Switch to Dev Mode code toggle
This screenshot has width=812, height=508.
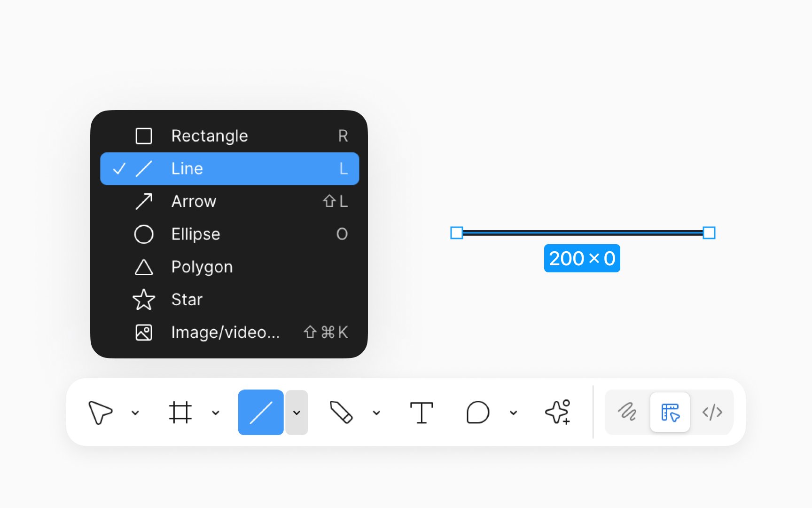click(712, 412)
